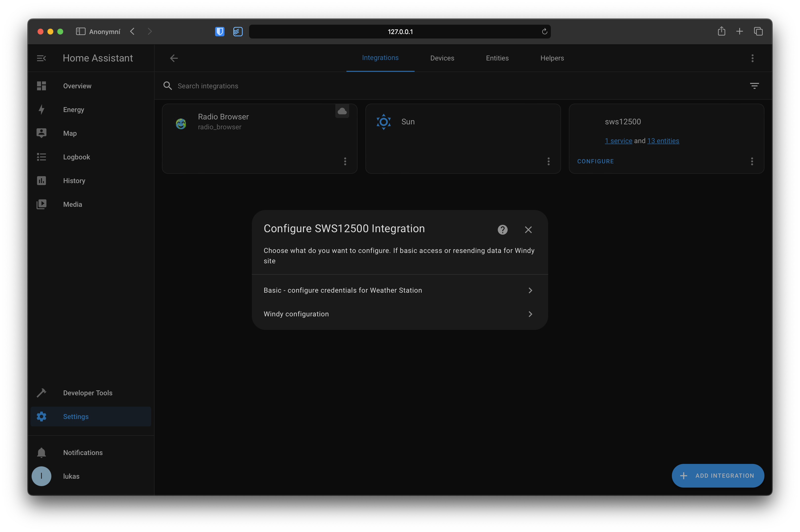Open Developer Tools with the hammer icon
Image resolution: width=800 pixels, height=532 pixels.
point(41,393)
